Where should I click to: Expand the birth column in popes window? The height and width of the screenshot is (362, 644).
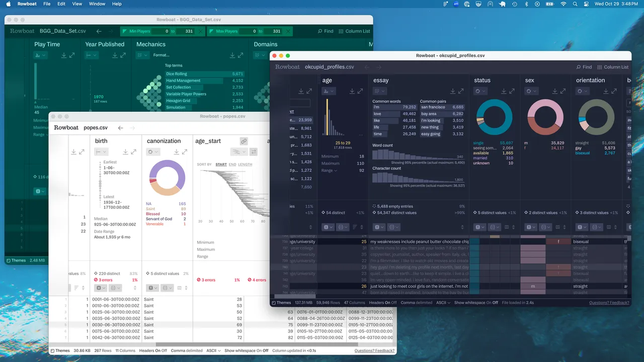point(134,152)
